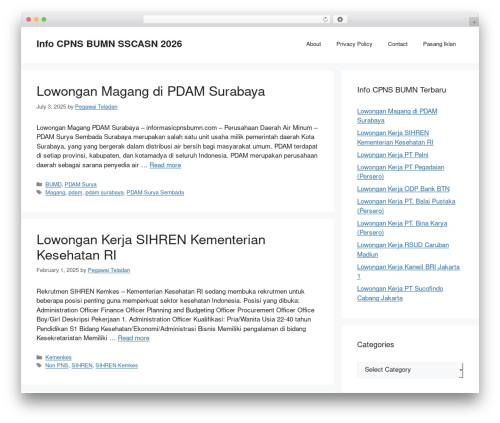Open the PDAM Surya category link

tap(80, 184)
